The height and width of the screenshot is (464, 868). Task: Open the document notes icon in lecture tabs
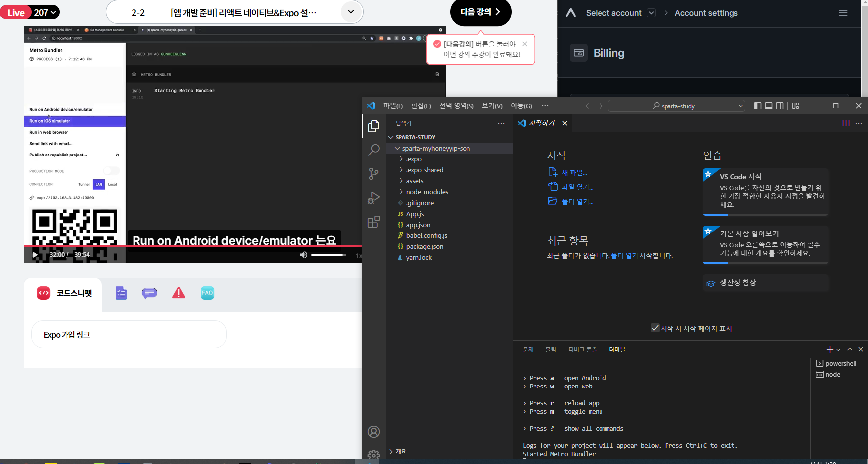click(121, 293)
